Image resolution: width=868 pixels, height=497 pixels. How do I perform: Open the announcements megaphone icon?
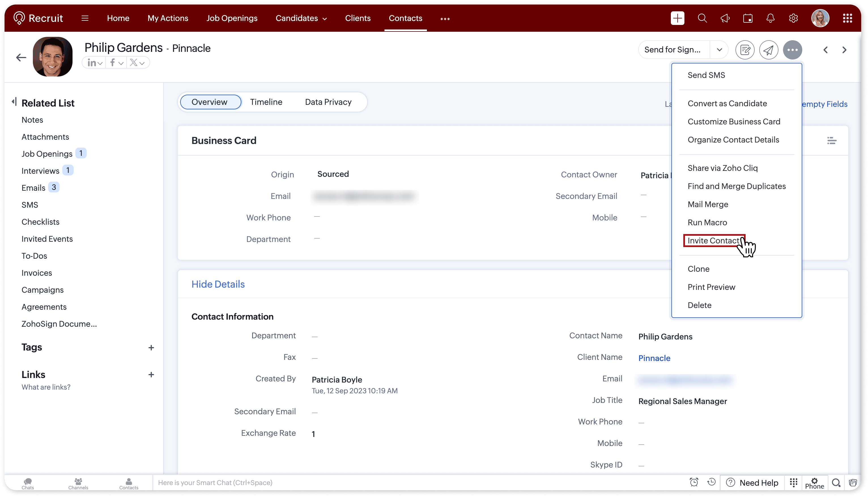pyautogui.click(x=725, y=18)
